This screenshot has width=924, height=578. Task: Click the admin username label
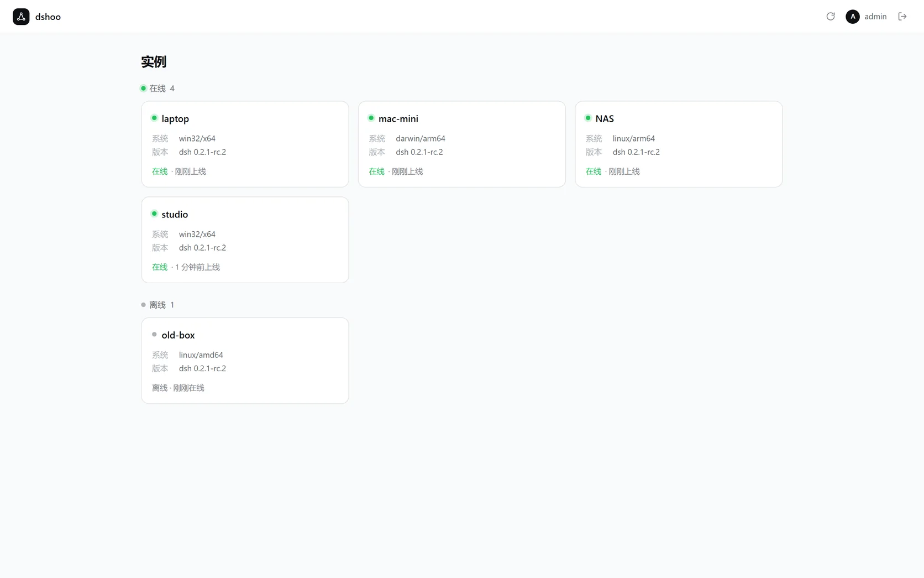(x=875, y=17)
